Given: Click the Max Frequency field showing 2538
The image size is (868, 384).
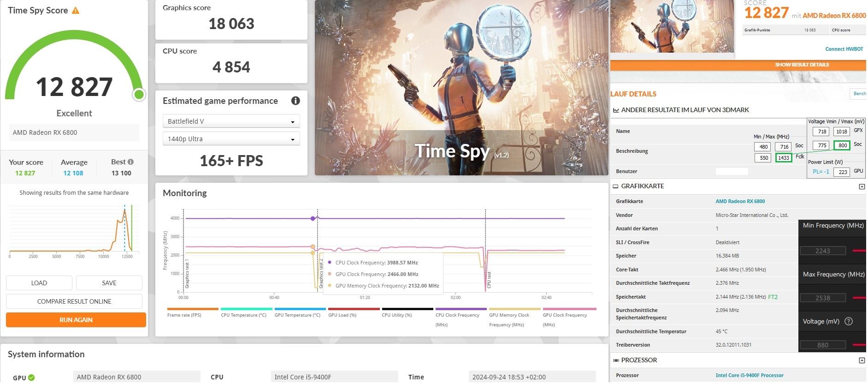Looking at the screenshot, I should [823, 298].
